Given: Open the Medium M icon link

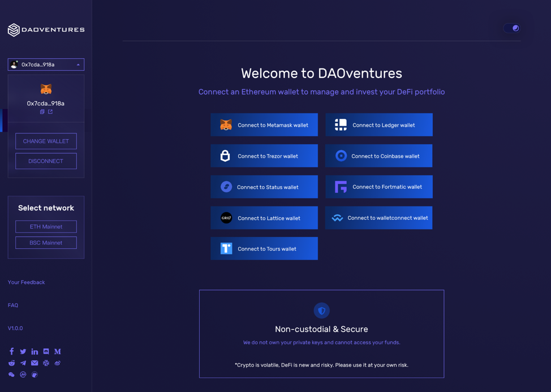Looking at the screenshot, I should [58, 351].
